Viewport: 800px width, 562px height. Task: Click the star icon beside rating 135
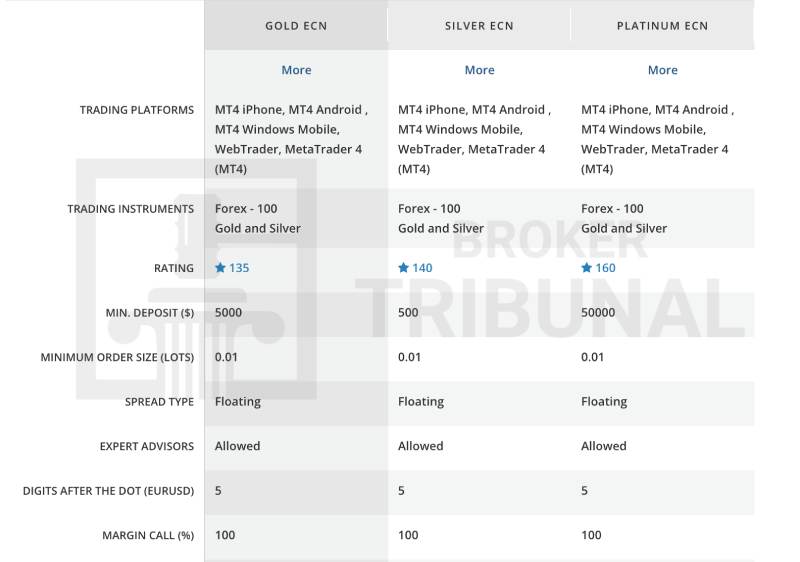point(221,268)
